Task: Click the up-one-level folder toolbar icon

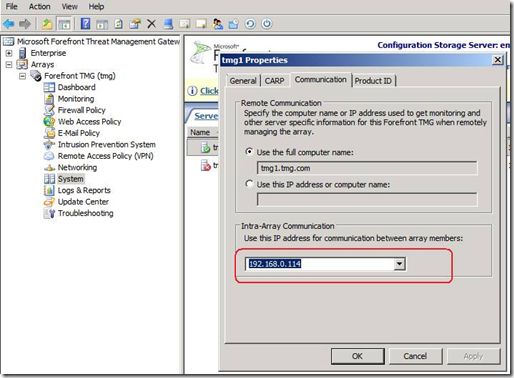Action: pos(47,24)
